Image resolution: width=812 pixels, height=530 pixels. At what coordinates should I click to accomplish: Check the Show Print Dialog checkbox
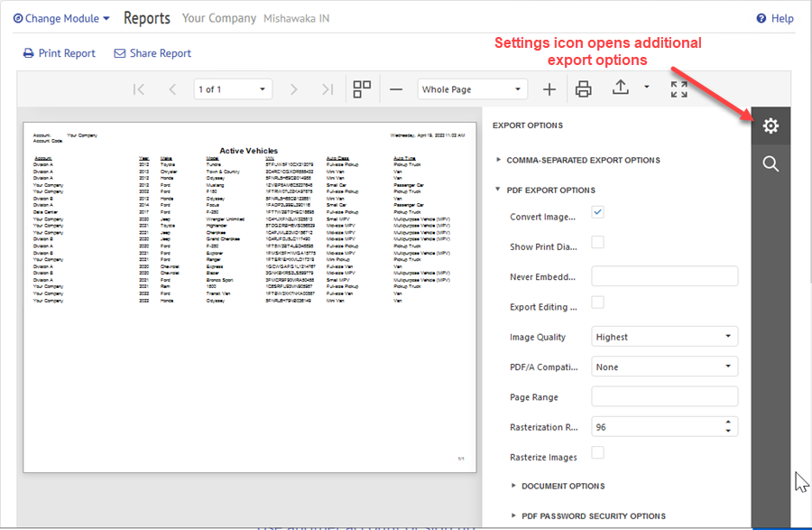pos(597,242)
